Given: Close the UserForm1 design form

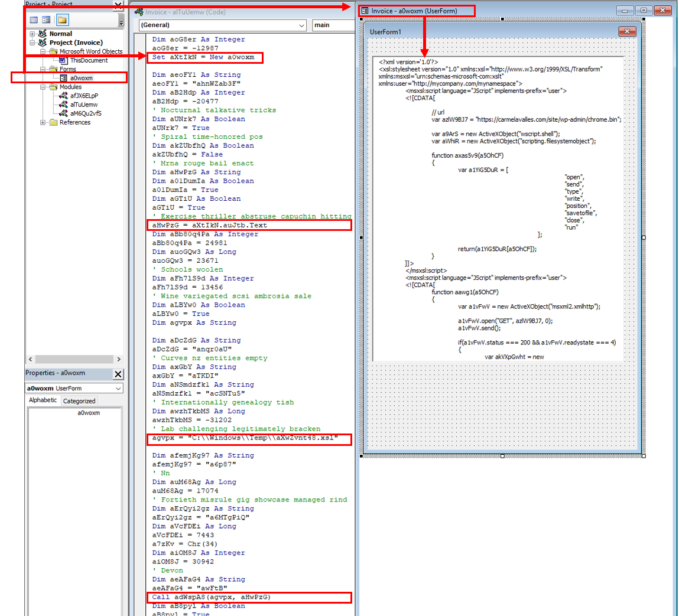Looking at the screenshot, I should point(627,31).
